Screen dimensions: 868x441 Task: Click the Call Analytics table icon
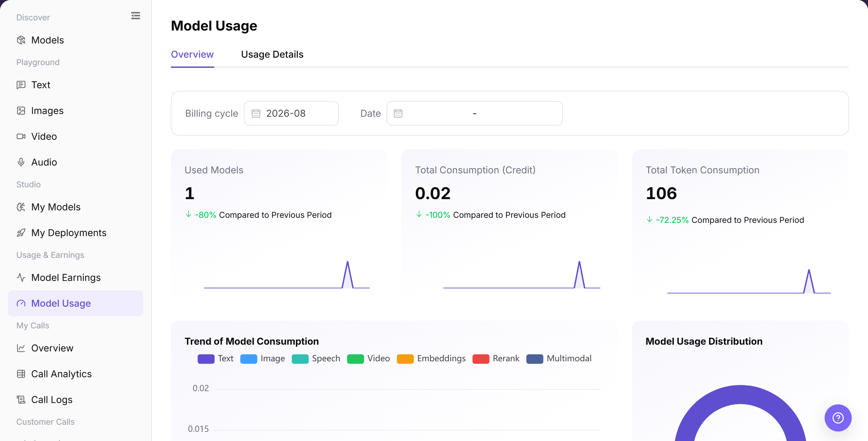21,374
